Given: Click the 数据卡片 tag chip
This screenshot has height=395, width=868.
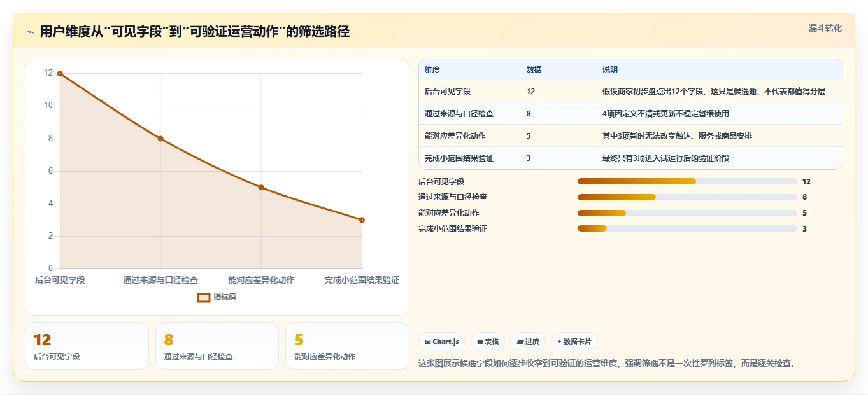Looking at the screenshot, I should 574,342.
